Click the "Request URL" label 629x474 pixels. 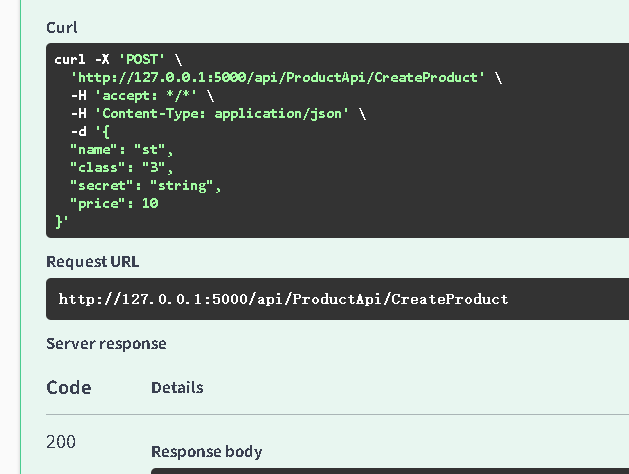click(x=93, y=262)
